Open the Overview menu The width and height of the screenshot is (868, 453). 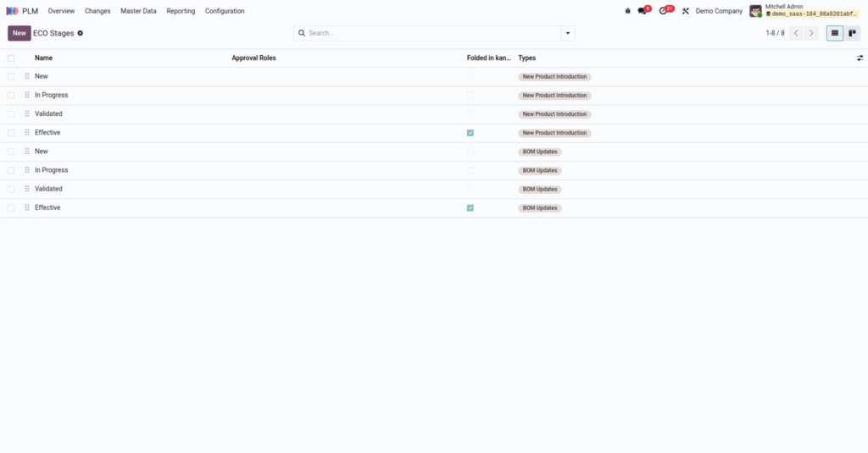point(61,11)
